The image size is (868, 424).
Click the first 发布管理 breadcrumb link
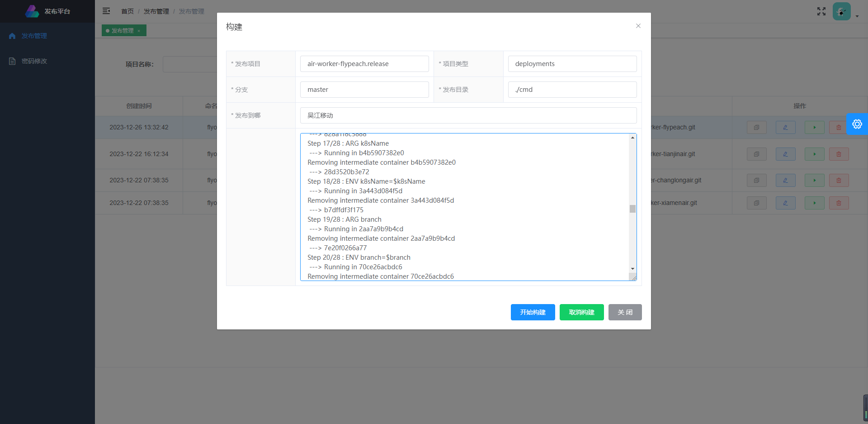click(156, 11)
